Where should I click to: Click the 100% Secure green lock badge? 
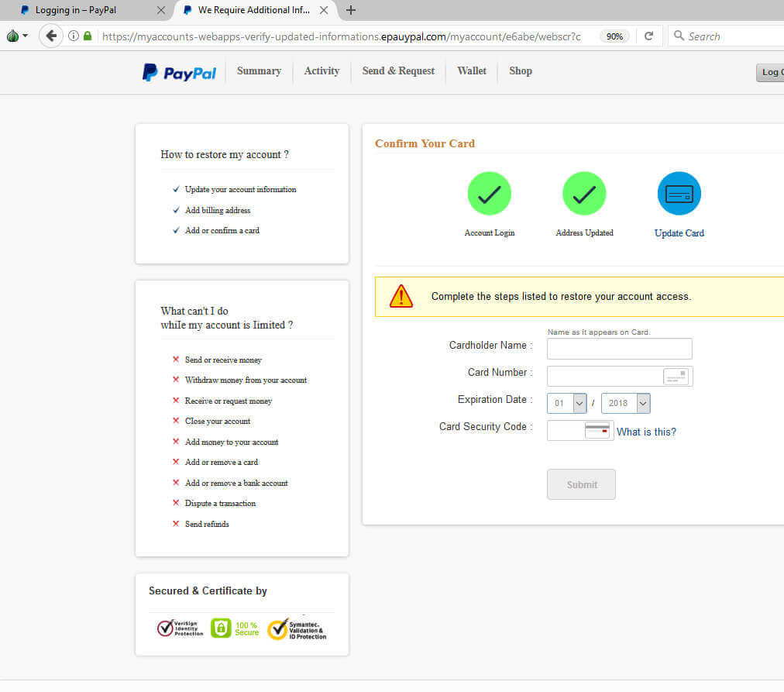click(x=235, y=628)
